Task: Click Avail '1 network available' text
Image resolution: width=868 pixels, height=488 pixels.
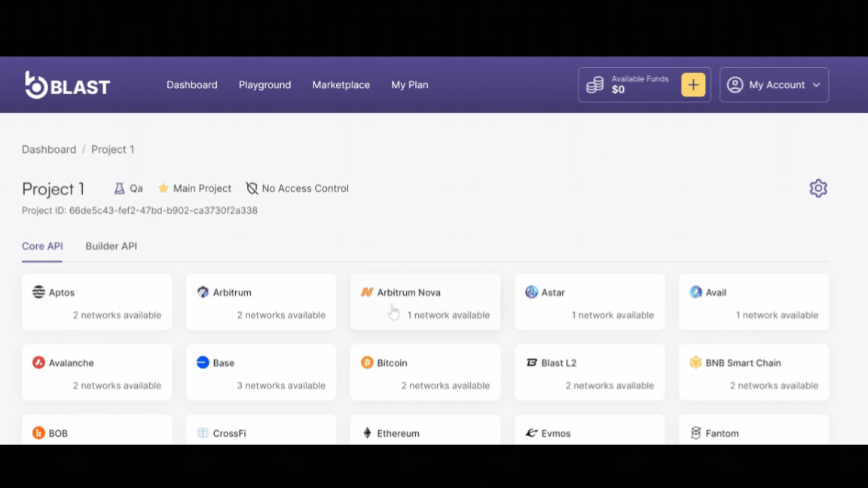Action: pos(777,315)
